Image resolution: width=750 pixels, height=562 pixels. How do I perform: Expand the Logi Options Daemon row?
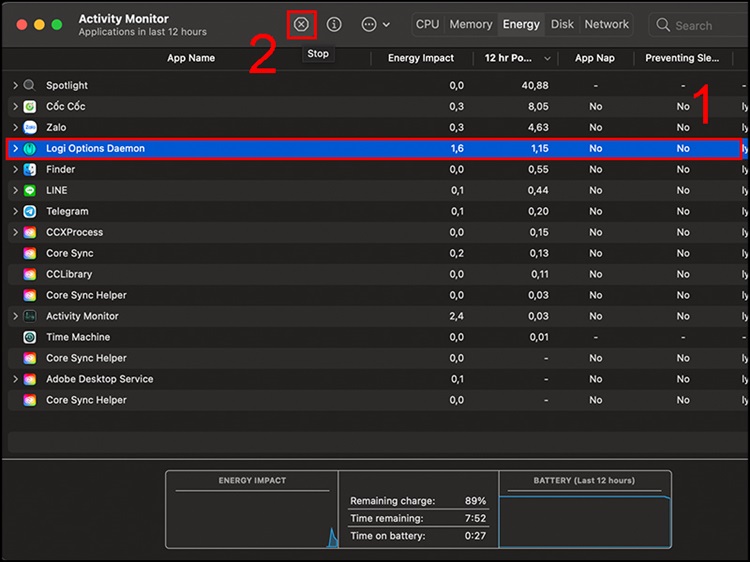(x=15, y=149)
